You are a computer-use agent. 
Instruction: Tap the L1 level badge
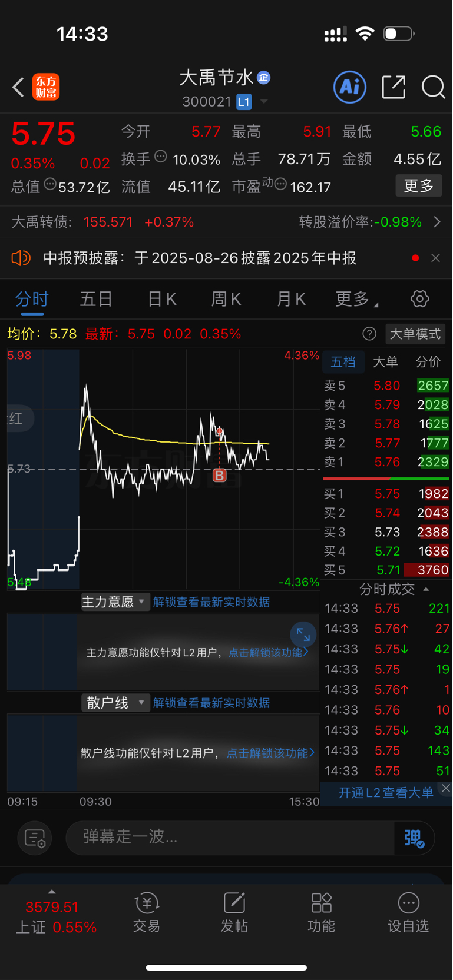pyautogui.click(x=244, y=102)
